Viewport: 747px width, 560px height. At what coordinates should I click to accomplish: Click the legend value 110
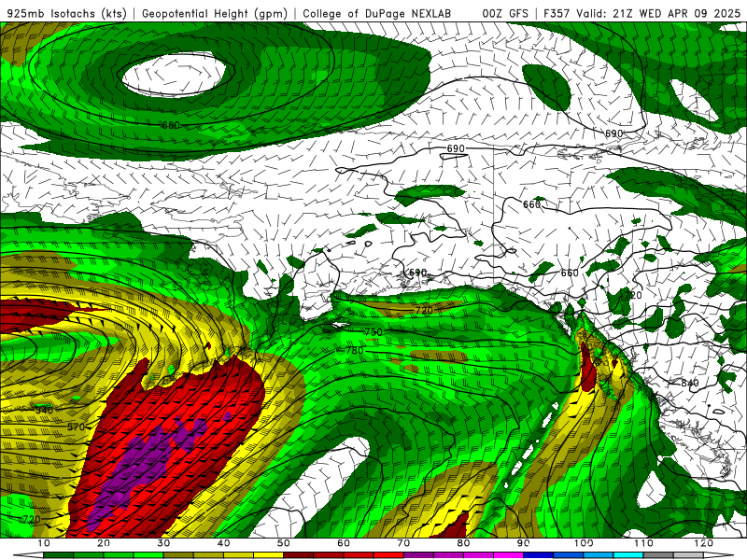pyautogui.click(x=643, y=543)
